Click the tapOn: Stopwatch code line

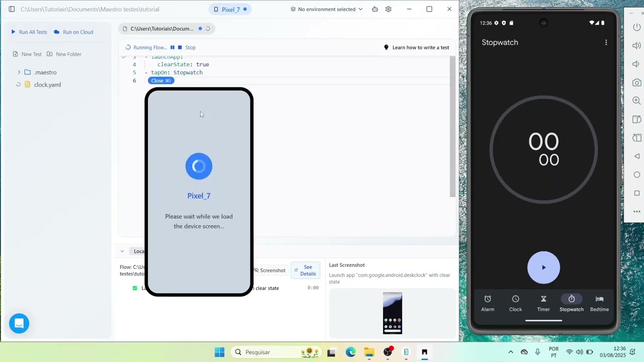(174, 72)
